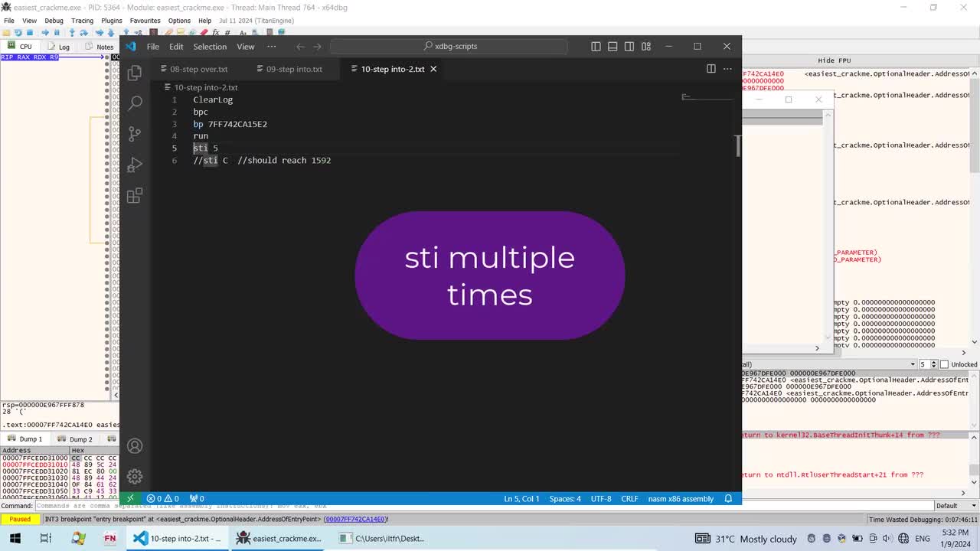980x551 pixels.
Task: Click the xdbg-scripts search box
Action: pos(449,46)
